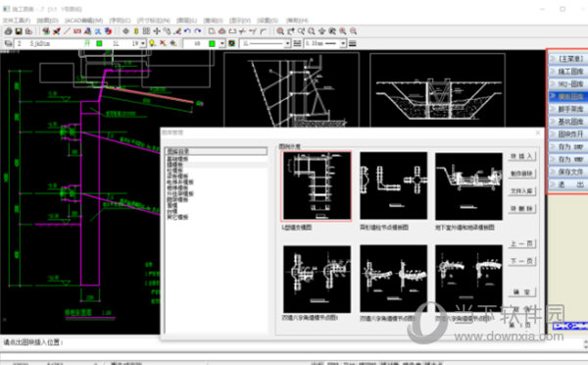Click the 上一页 previous page button
This screenshot has width=588, height=365.
[521, 243]
